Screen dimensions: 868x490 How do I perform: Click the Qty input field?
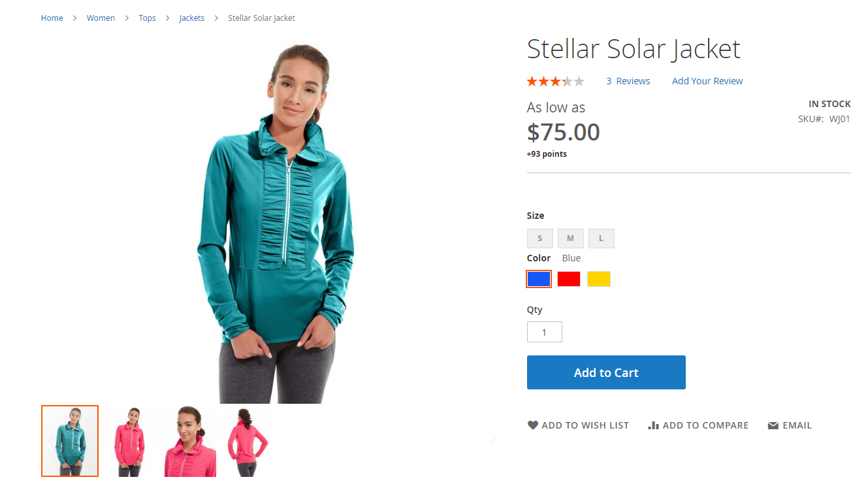(545, 333)
